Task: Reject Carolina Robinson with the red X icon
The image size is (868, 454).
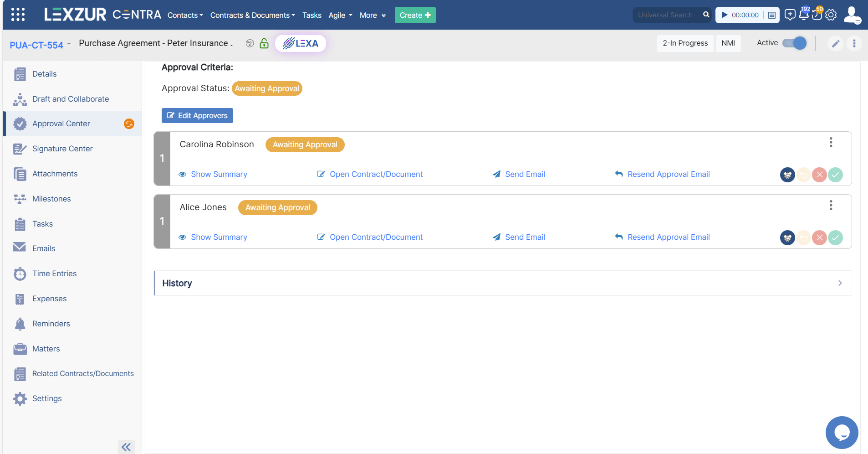Action: click(819, 175)
